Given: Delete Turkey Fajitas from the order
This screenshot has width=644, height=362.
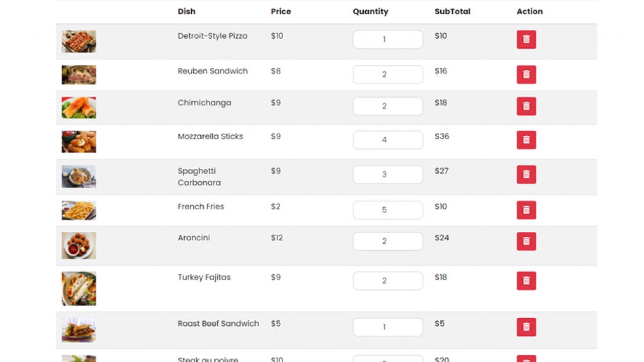Looking at the screenshot, I should click(526, 281).
